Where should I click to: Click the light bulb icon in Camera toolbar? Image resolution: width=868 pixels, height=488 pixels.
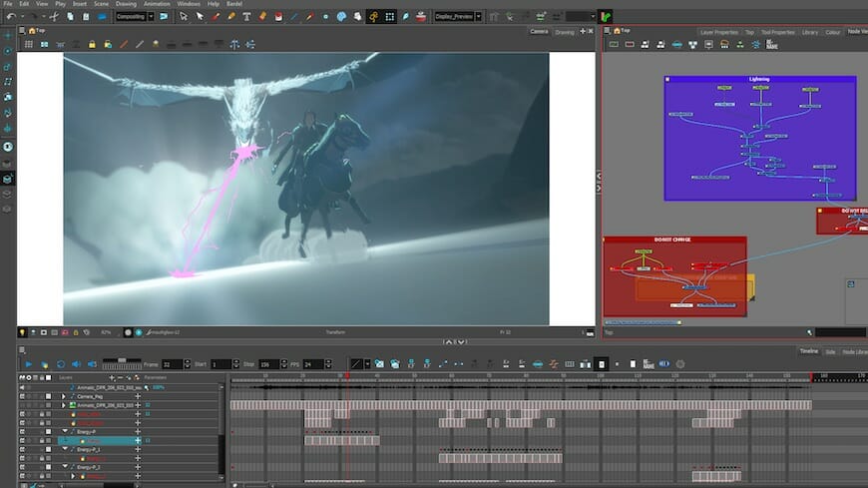156,44
